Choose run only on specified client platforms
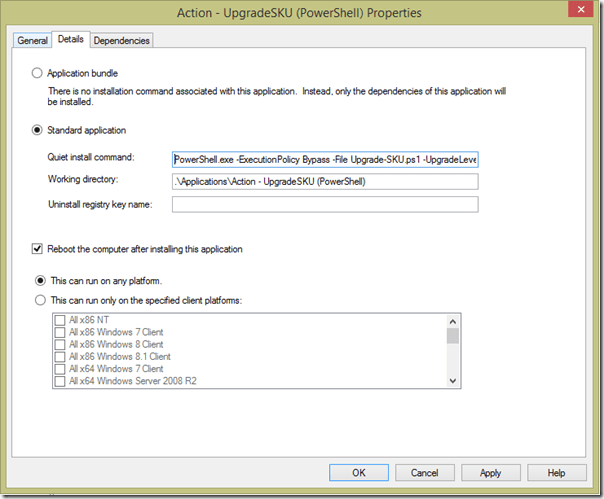Viewport: 604px width, 499px height. [41, 299]
